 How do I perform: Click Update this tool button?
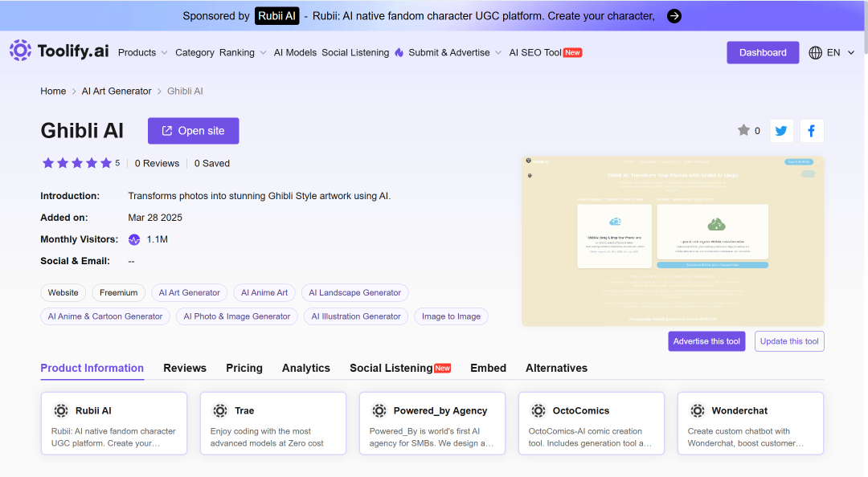point(789,341)
